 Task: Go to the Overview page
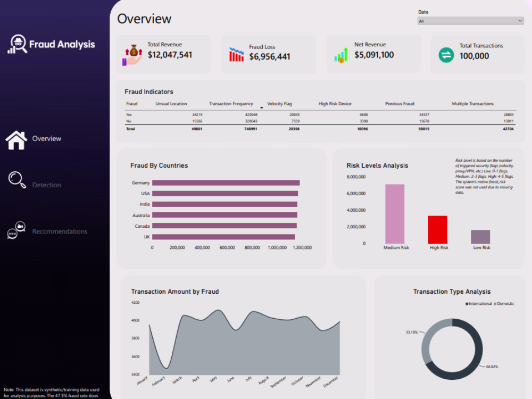[46, 139]
